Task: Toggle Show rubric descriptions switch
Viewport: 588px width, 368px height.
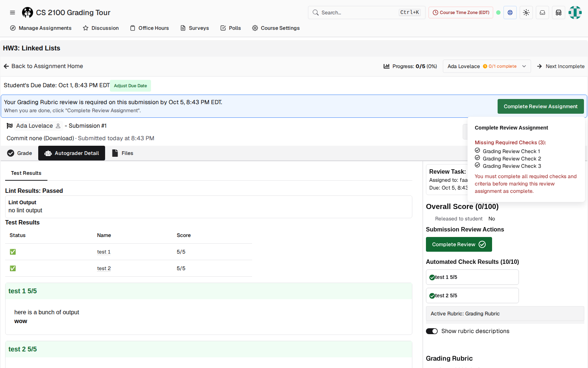Action: [x=432, y=331]
